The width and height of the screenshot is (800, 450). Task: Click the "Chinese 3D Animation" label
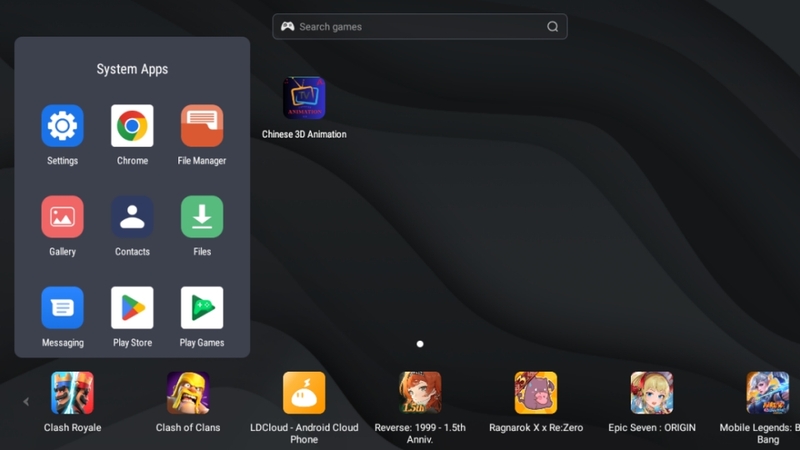pyautogui.click(x=304, y=134)
